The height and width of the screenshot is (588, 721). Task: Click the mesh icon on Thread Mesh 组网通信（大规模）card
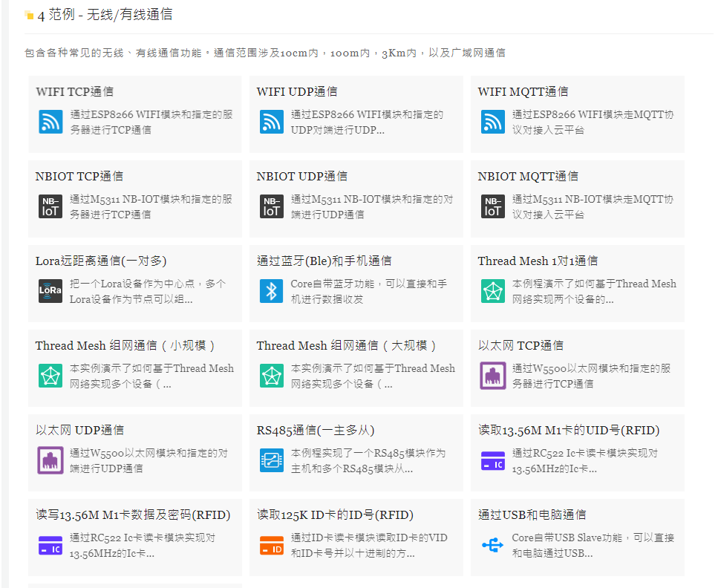pos(270,376)
